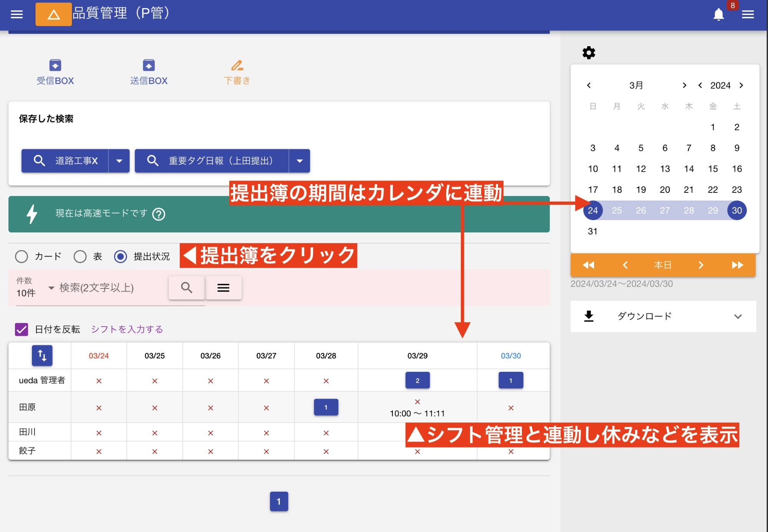Open the right hamburger menu
This screenshot has width=768, height=532.
click(x=748, y=14)
